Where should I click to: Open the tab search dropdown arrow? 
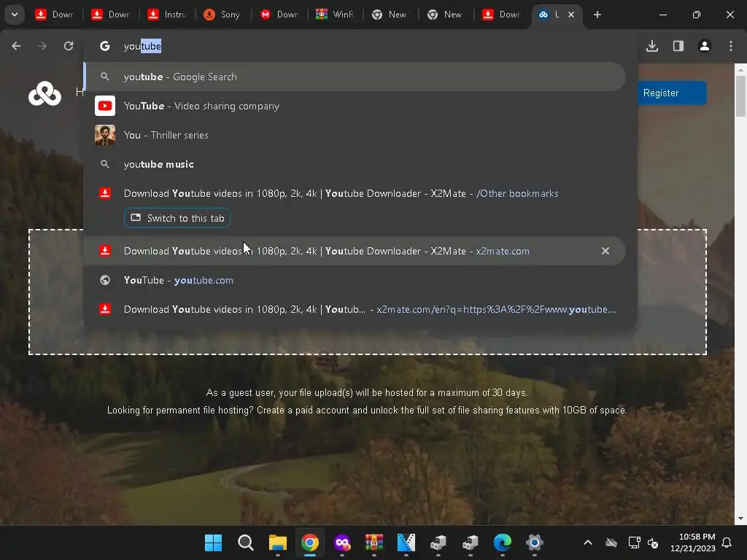[x=15, y=15]
